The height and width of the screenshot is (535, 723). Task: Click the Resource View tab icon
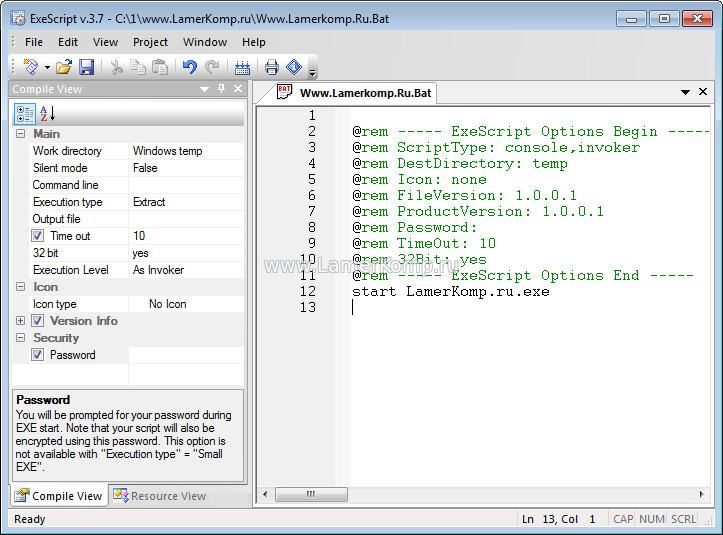121,495
